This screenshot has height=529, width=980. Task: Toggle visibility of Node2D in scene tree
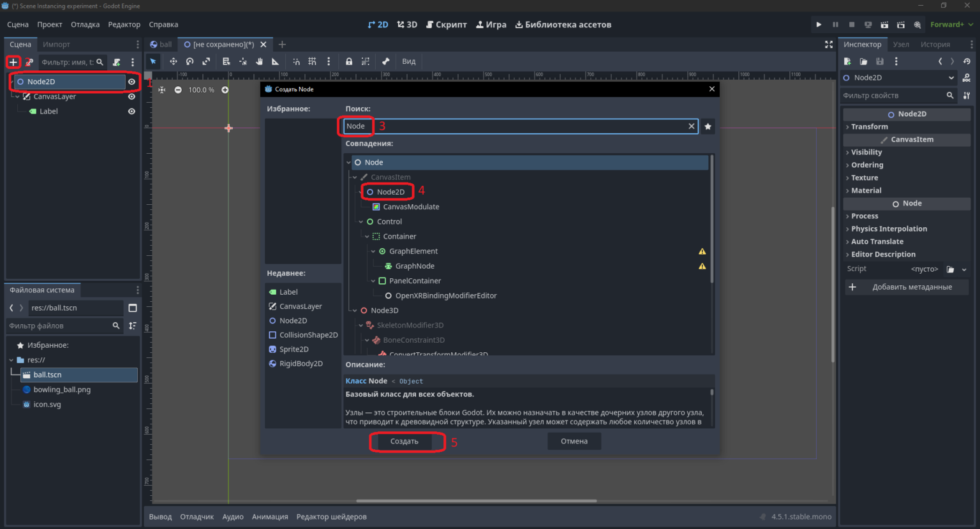pos(131,82)
